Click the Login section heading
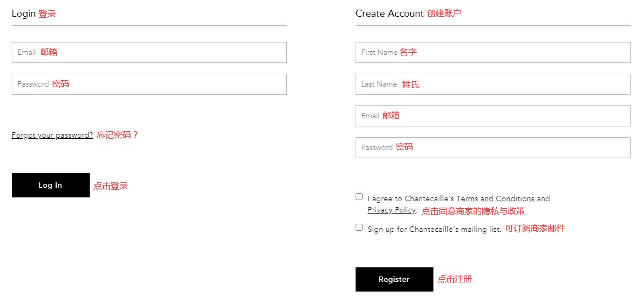This screenshot has height=298, width=644. [24, 13]
